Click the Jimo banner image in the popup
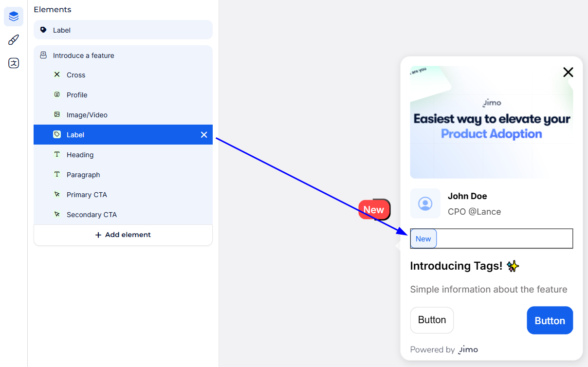Viewport: 588px width, 367px height. coord(491,122)
